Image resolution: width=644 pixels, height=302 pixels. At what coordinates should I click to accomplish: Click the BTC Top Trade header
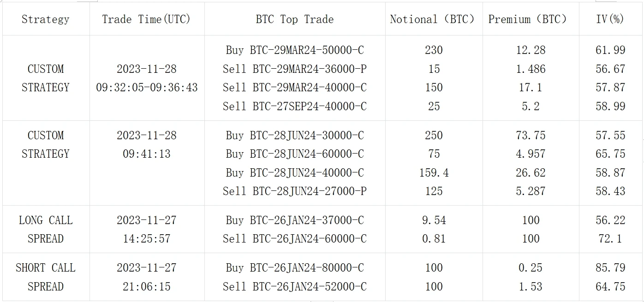click(294, 19)
